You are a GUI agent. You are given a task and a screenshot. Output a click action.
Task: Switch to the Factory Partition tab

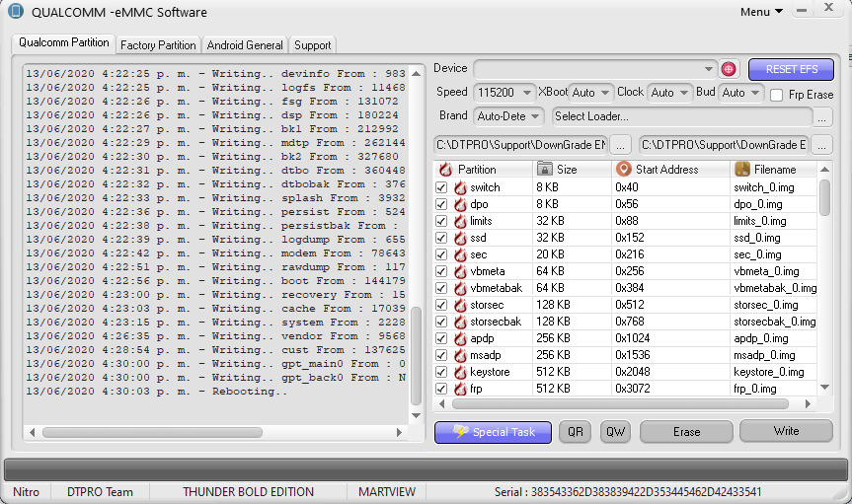[x=158, y=45]
